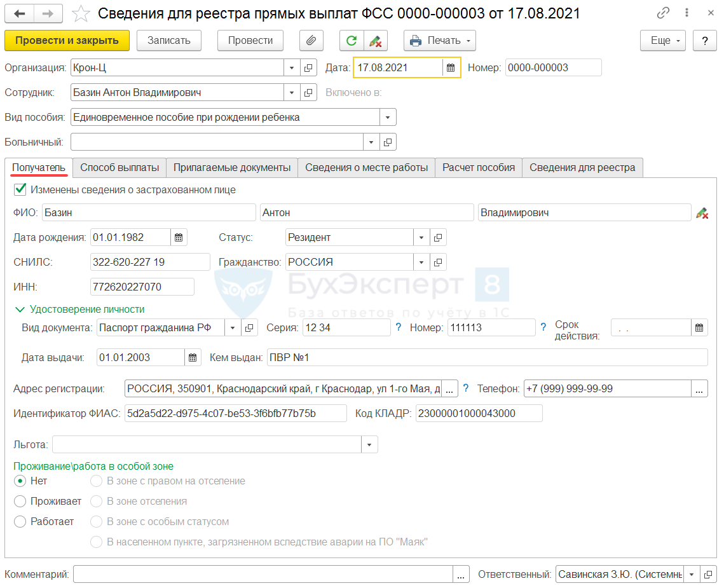Choose the ПО Маяк contaminated settlement option

[x=96, y=542]
